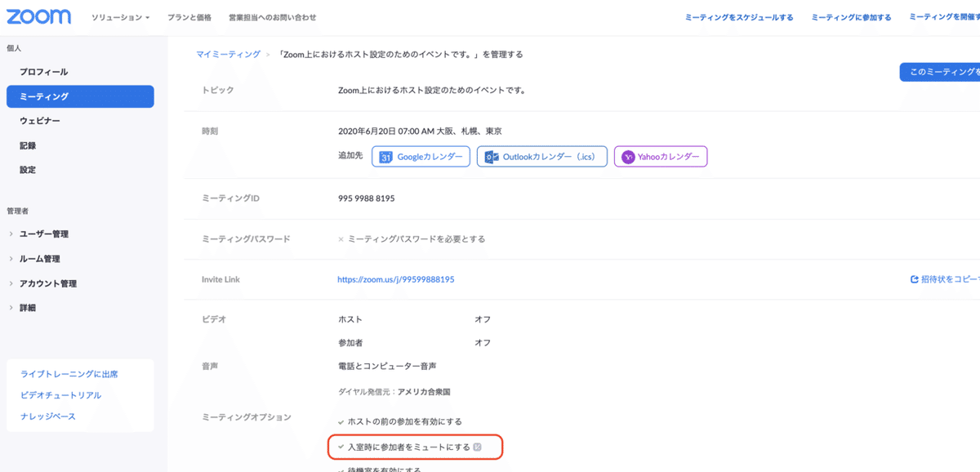Click the × beside ミーティングパスワードを必要とする

click(341, 238)
